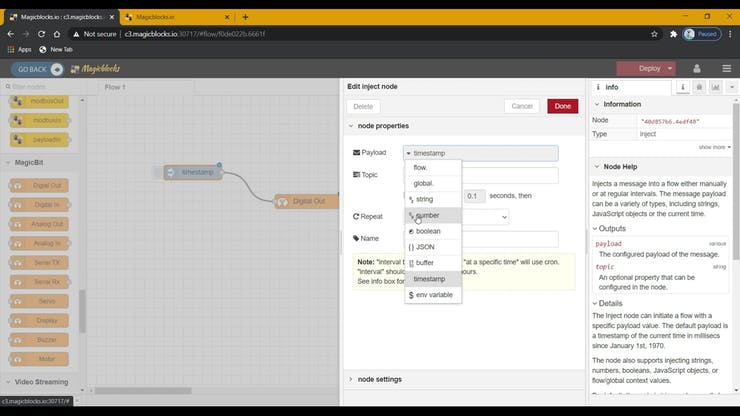Viewport: 740px width, 416px height.
Task: Trigger the inject node's left button
Action: (x=158, y=172)
